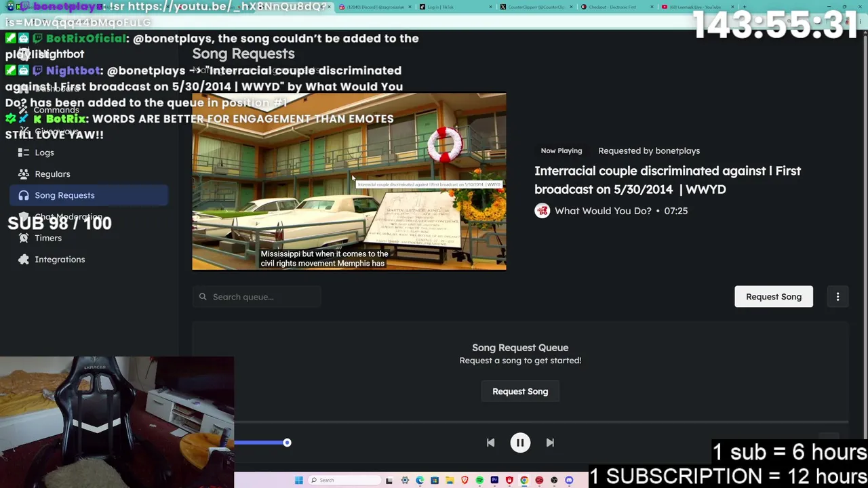Click "Request a song to get started!" text
This screenshot has height=488, width=868.
(520, 361)
